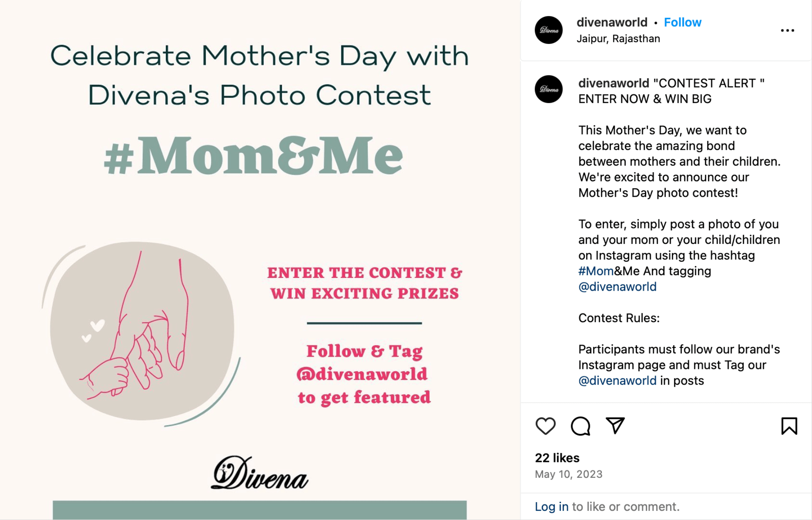Click the divenaworld avatar beside the caption

click(x=548, y=90)
